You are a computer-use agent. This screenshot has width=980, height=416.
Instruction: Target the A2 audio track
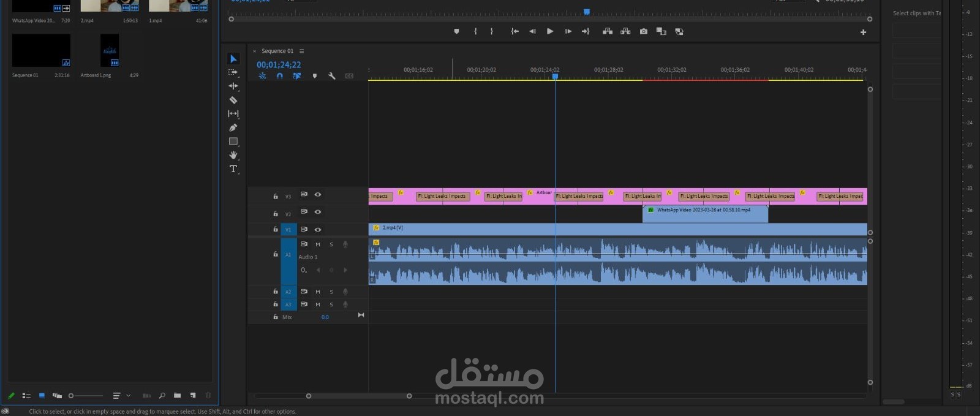click(288, 292)
